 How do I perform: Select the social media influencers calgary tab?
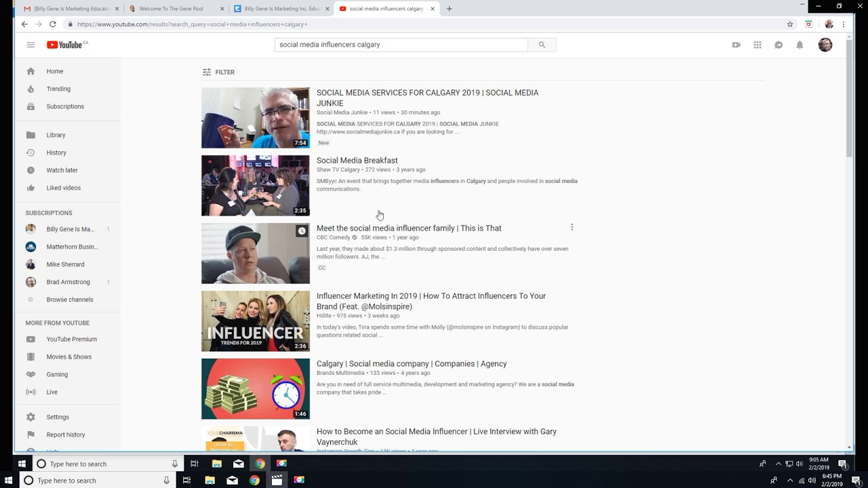pos(387,9)
